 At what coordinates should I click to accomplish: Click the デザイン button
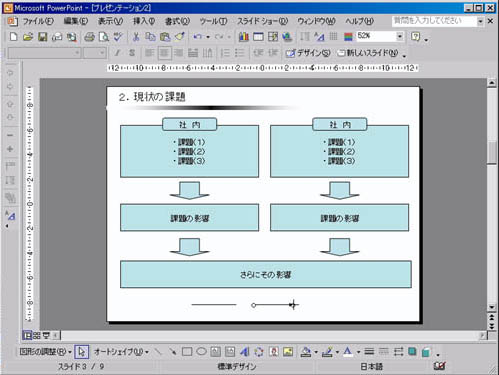pos(308,53)
